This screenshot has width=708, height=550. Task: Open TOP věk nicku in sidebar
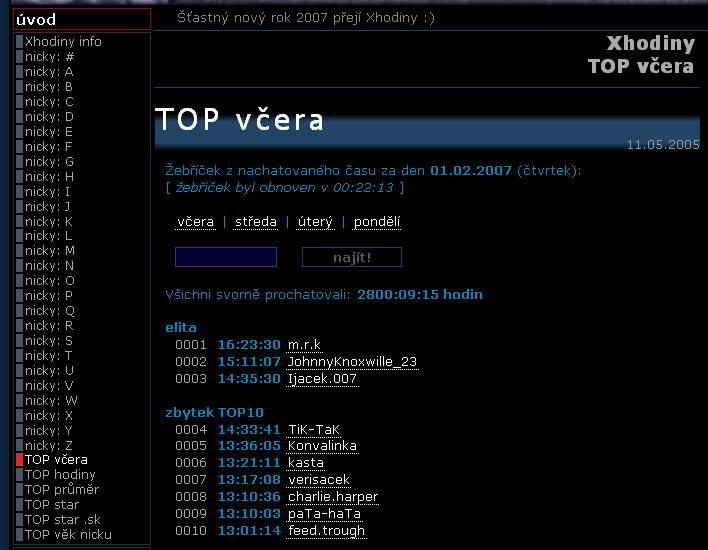tap(68, 535)
